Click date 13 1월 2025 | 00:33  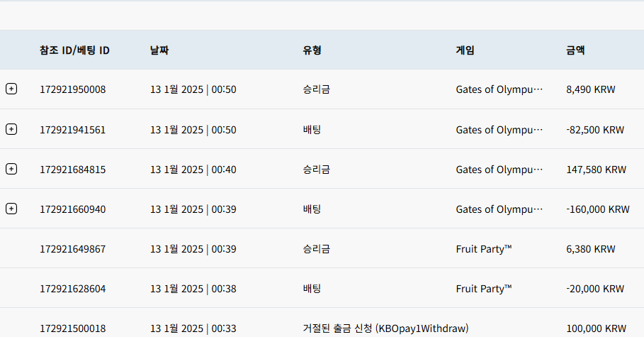pyautogui.click(x=193, y=328)
